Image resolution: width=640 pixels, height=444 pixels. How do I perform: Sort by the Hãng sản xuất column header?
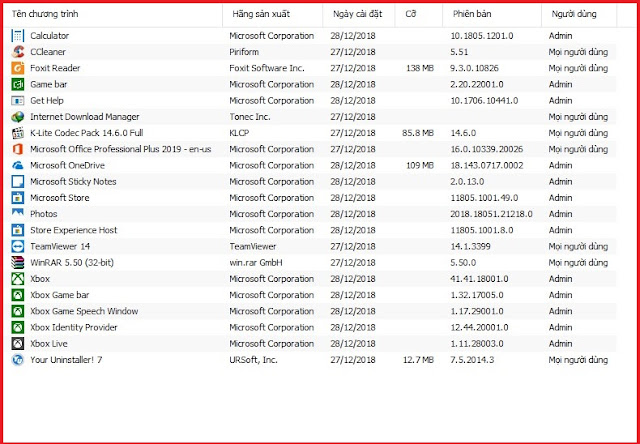(x=273, y=14)
